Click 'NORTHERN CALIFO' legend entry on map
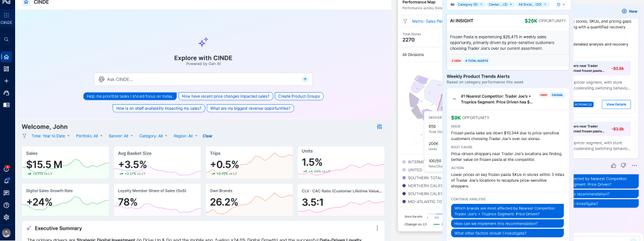This screenshot has width=644, height=241. pos(422,185)
